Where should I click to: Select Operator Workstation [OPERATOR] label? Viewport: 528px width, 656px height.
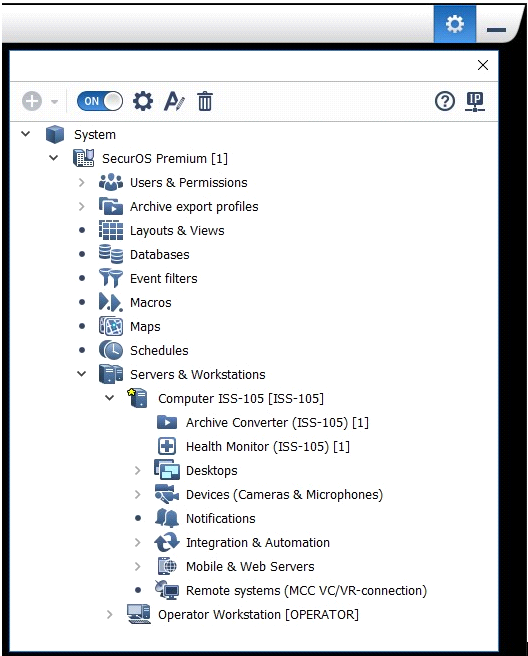coord(258,615)
